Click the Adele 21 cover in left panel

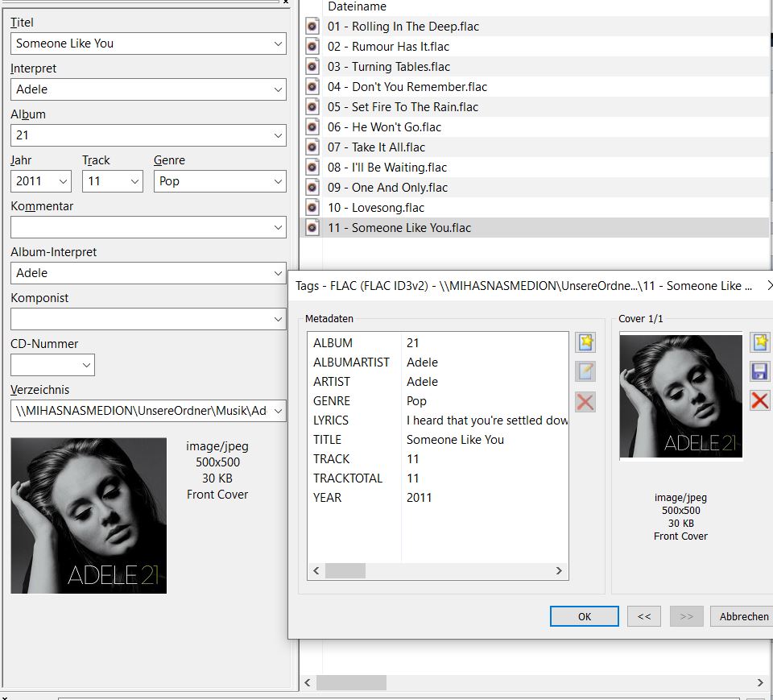(x=89, y=516)
